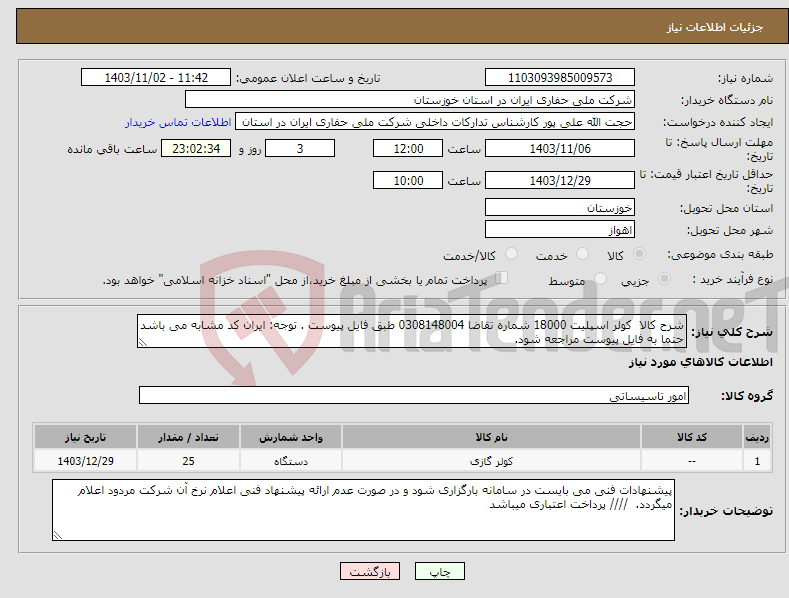Click the شماره نیاز field 1103093985009573
Image resolution: width=789 pixels, height=598 pixels.
(560, 78)
